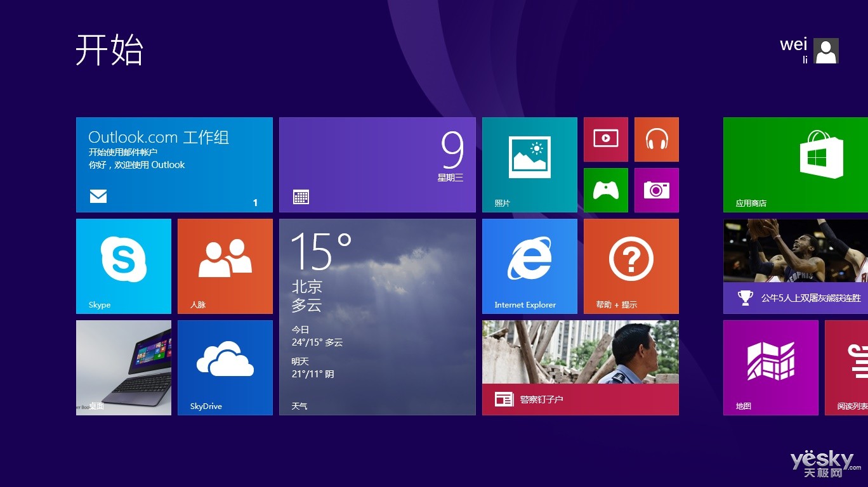868x487 pixels.
Task: Open the 地图 Maps tile
Action: point(771,368)
